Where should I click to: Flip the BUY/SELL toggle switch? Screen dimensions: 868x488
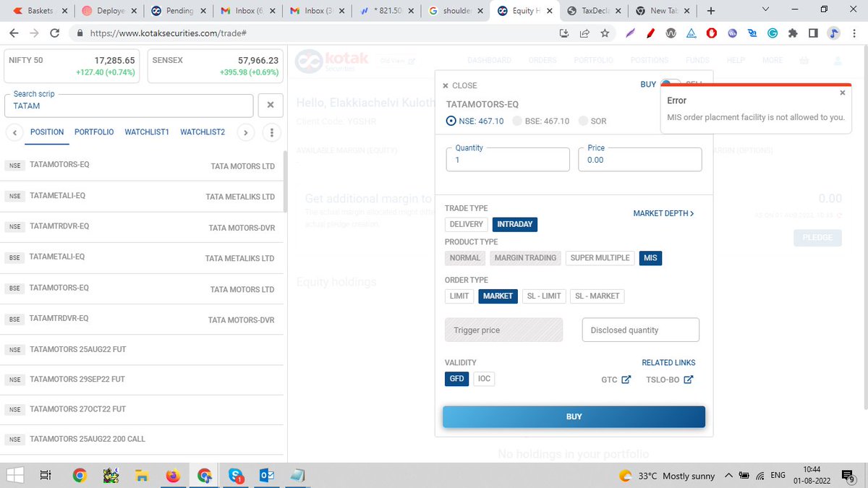click(671, 85)
